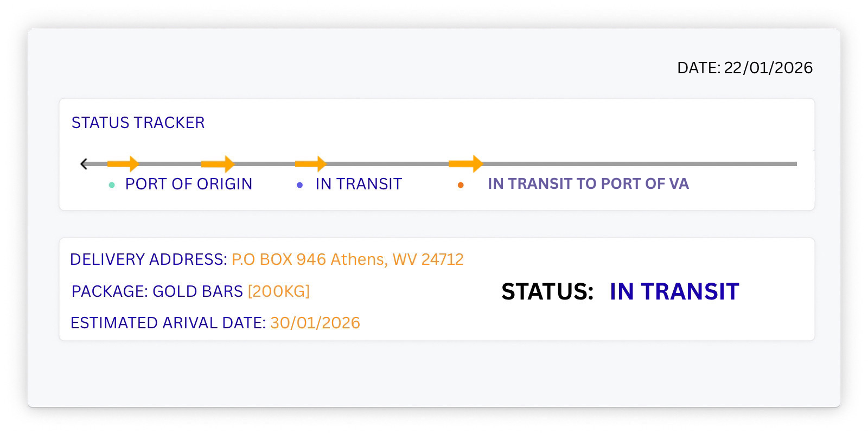The image size is (868, 433).
Task: Click the first orange arrow on tracker
Action: click(x=123, y=163)
